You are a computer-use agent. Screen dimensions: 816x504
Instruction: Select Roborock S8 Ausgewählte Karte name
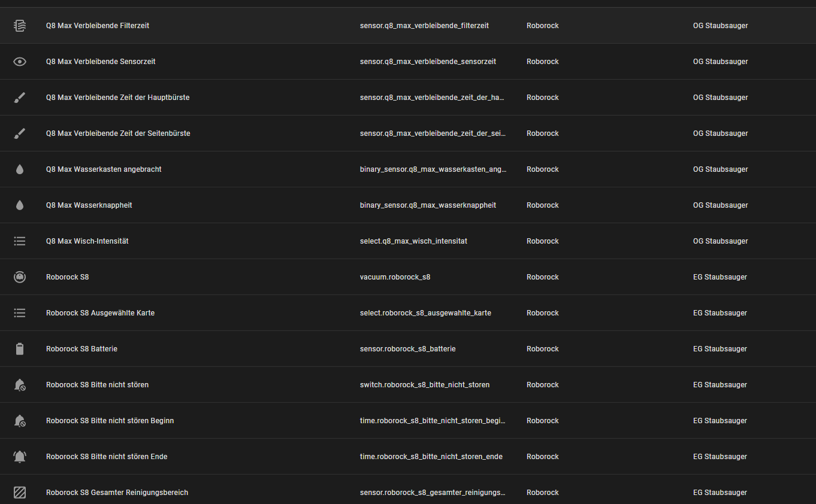pyautogui.click(x=101, y=313)
